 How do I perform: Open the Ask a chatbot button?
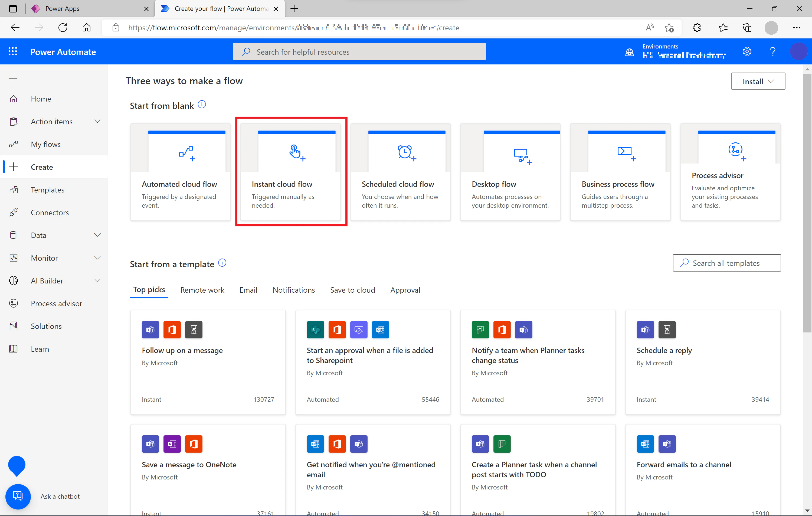click(x=18, y=496)
